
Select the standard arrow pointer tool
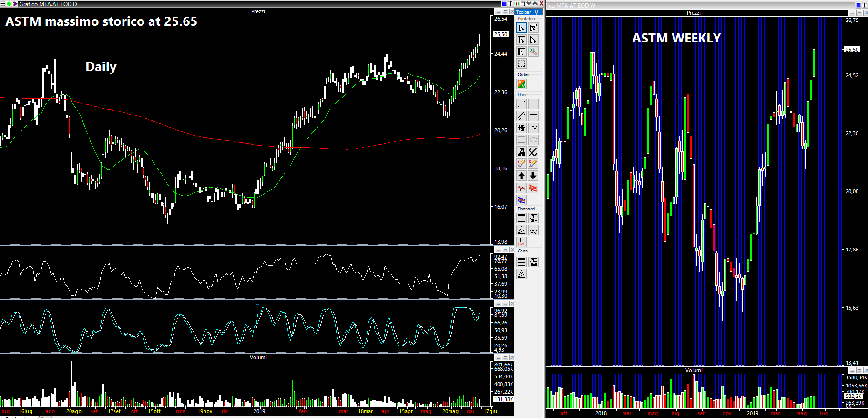coord(521,28)
